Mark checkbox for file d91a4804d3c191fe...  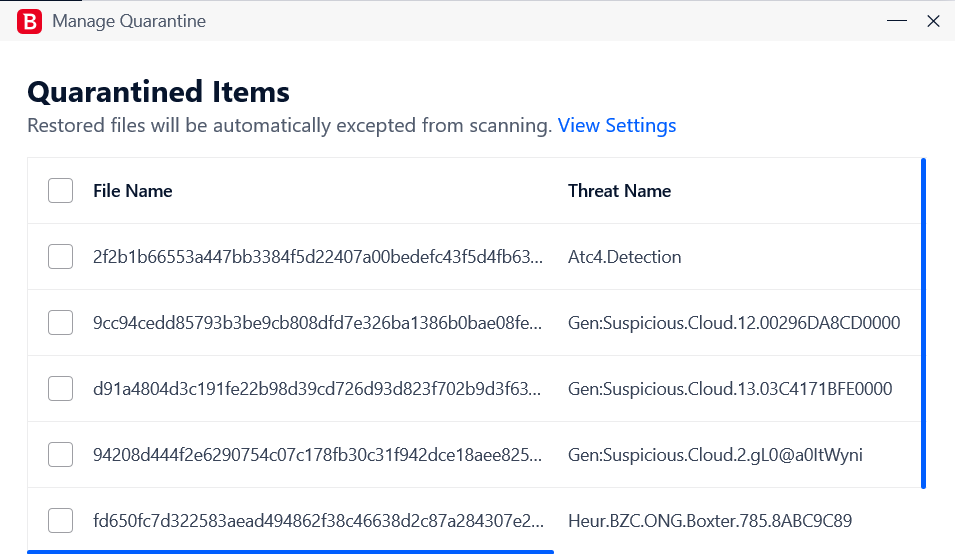coord(60,388)
